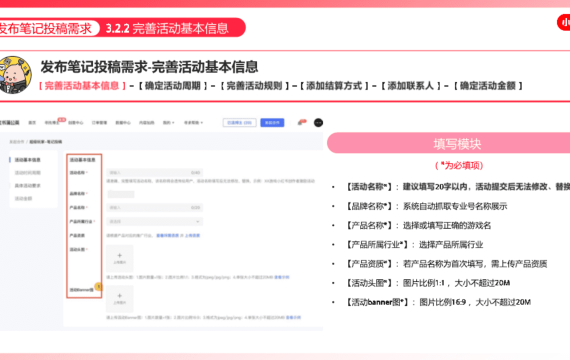Screen dimensions: 570x360
Task: Click the red note (*为必填项)
Action: (459, 166)
